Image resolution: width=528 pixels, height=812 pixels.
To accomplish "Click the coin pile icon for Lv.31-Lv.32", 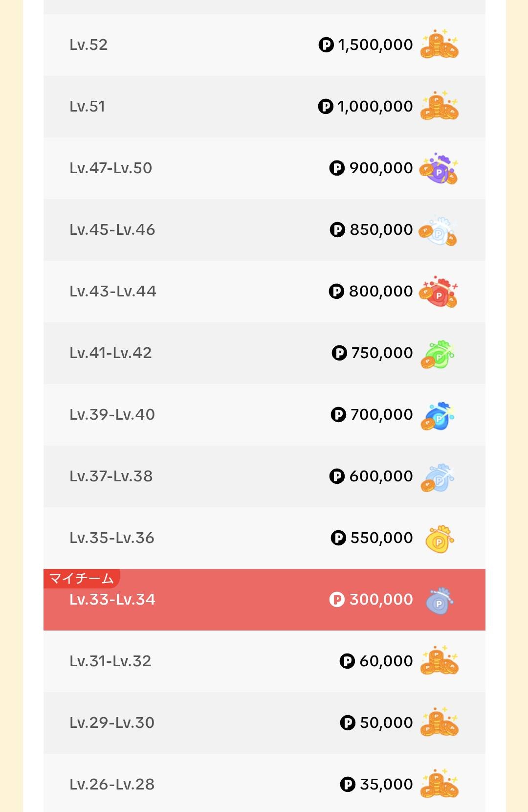I will (x=439, y=661).
